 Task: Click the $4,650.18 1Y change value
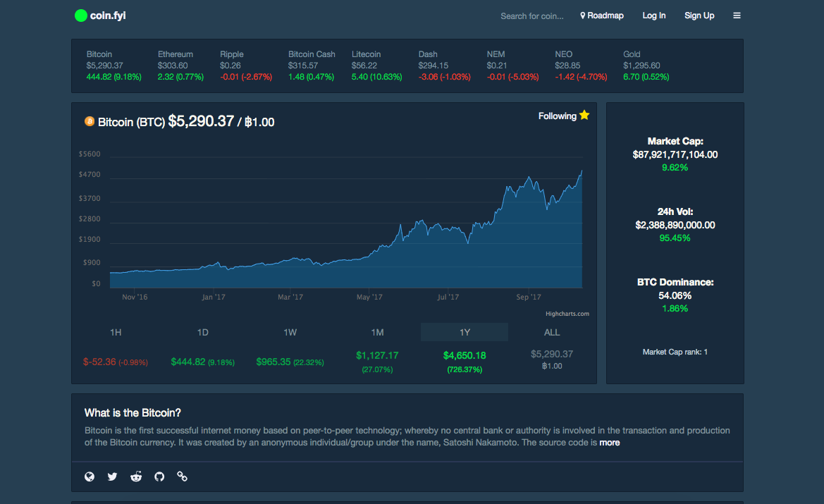click(x=465, y=356)
